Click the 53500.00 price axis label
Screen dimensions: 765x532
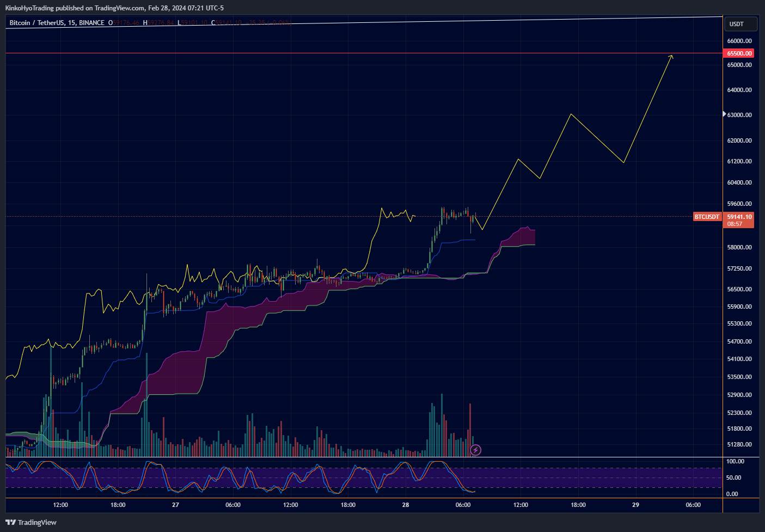click(739, 377)
